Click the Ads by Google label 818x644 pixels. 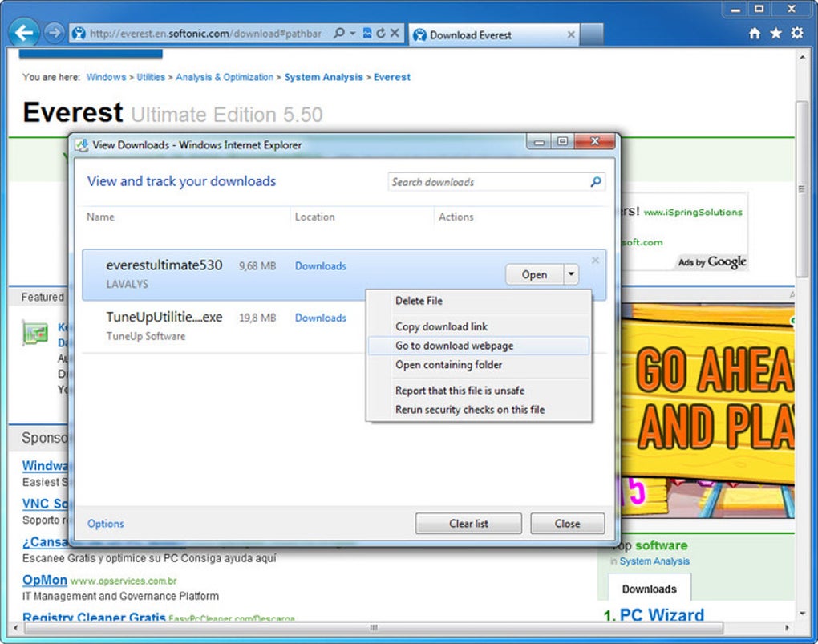pyautogui.click(x=711, y=261)
